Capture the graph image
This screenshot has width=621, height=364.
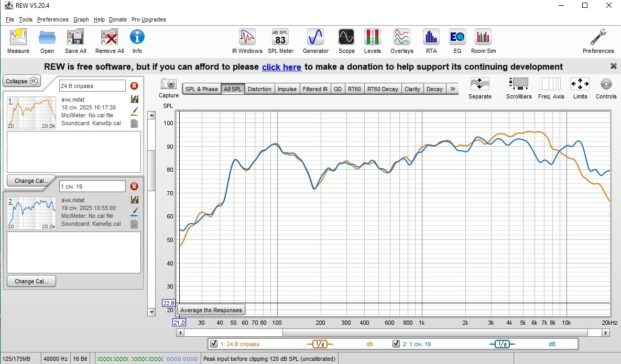coord(169,88)
